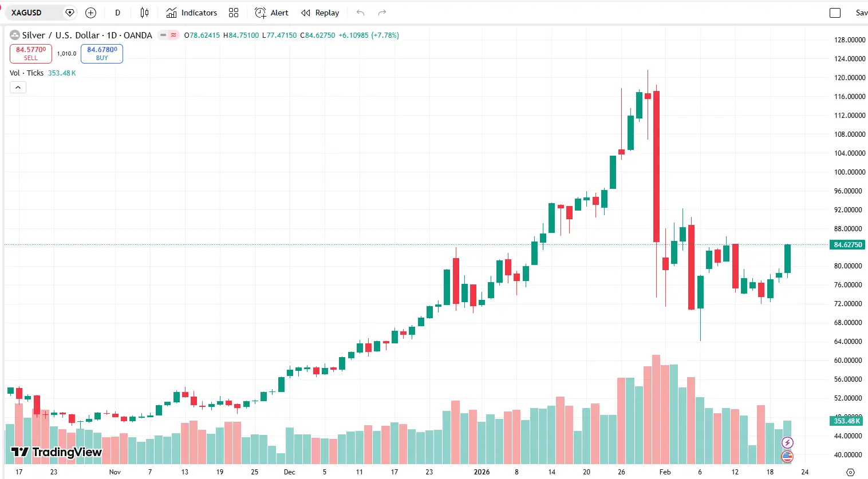Click the undo arrow in toolbar
This screenshot has height=479, width=868.
[x=360, y=13]
